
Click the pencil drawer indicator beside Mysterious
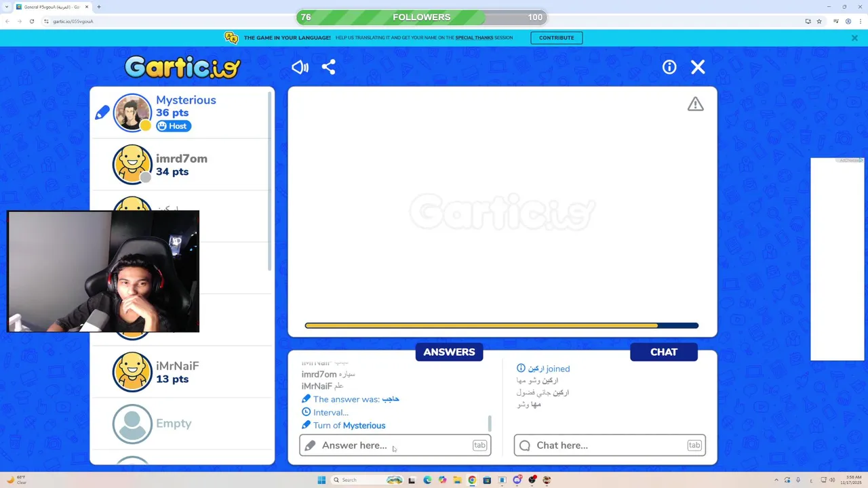pos(102,113)
